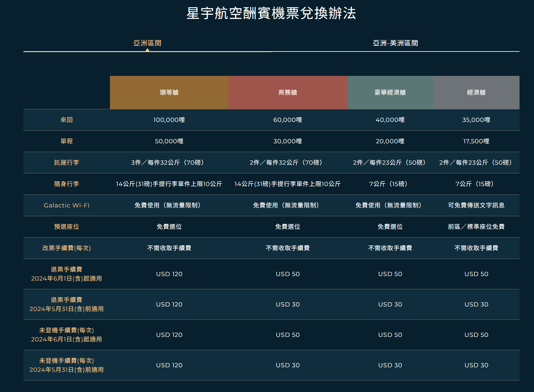This screenshot has width=534, height=392.
Task: Click 經濟艙 USD 30 refund fee before May 31
Action: coord(476,304)
